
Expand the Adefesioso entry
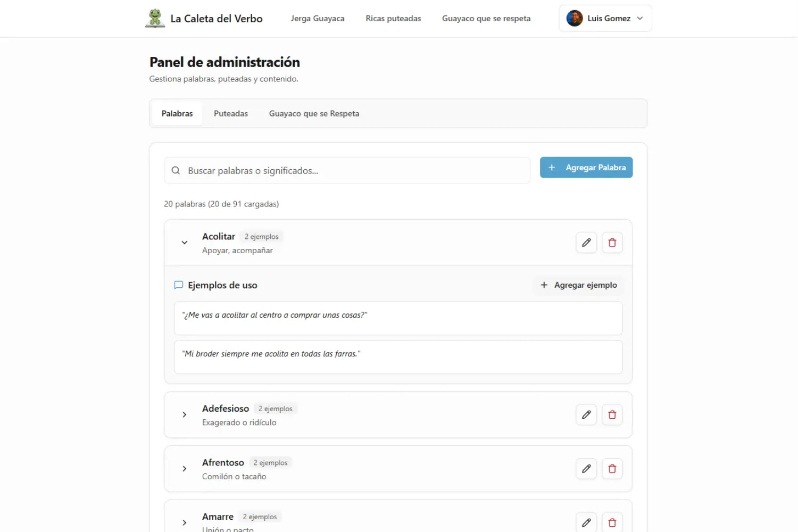click(x=185, y=415)
